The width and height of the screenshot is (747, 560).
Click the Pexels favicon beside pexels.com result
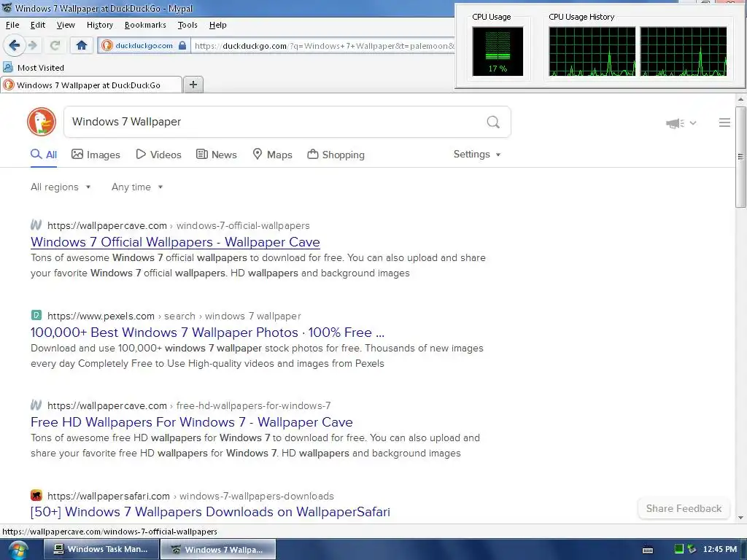[36, 315]
